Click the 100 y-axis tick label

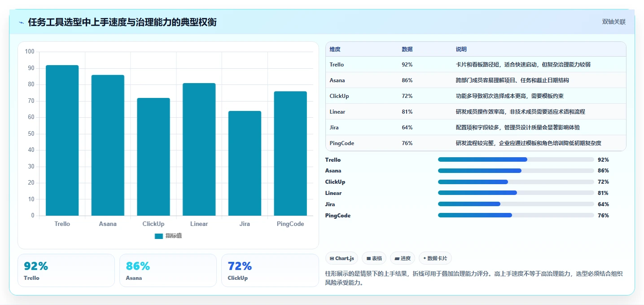(x=30, y=52)
